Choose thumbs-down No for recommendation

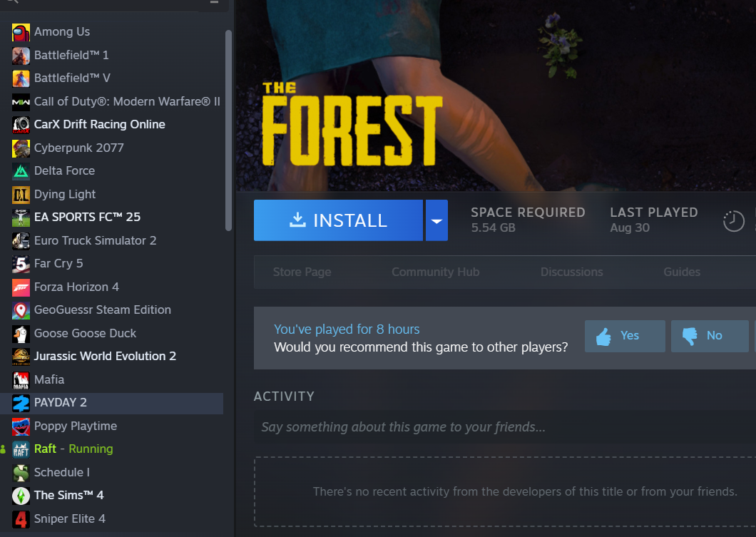[710, 336]
